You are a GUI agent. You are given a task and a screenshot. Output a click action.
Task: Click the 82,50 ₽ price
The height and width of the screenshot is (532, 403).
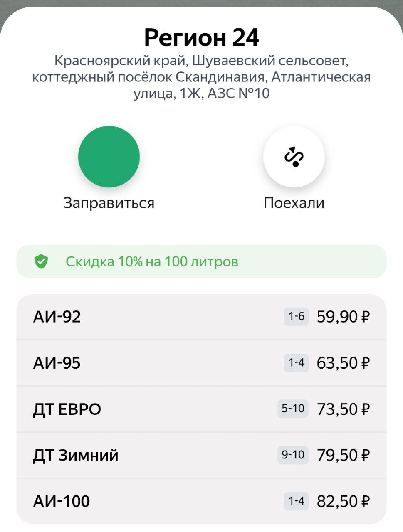[x=343, y=501]
